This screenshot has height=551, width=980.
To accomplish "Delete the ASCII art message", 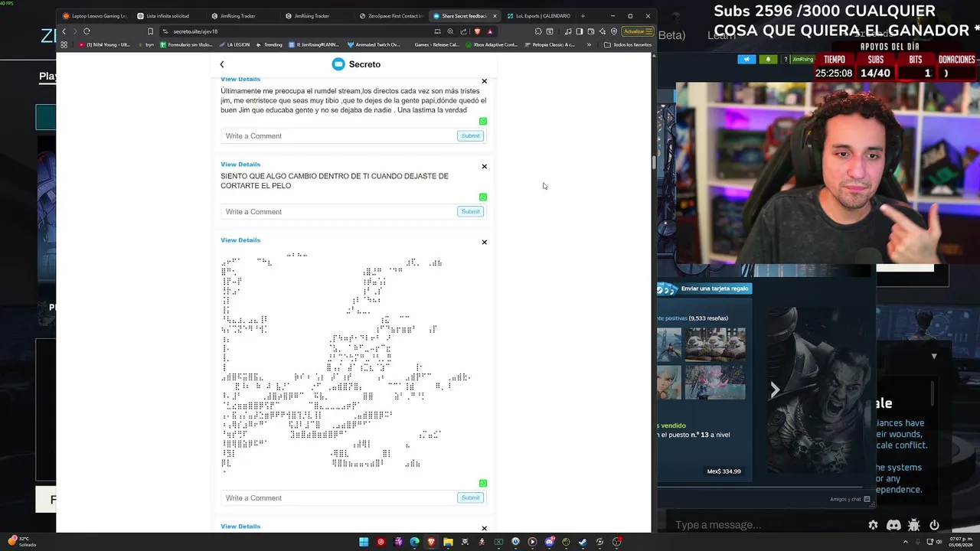I will [x=484, y=242].
